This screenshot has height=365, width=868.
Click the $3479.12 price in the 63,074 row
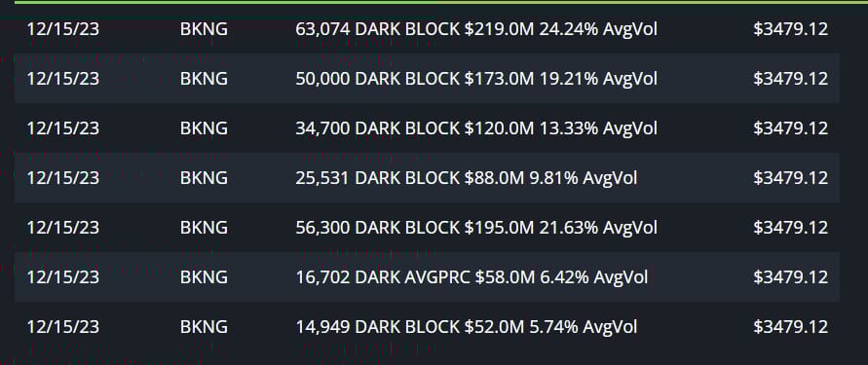coord(790,29)
